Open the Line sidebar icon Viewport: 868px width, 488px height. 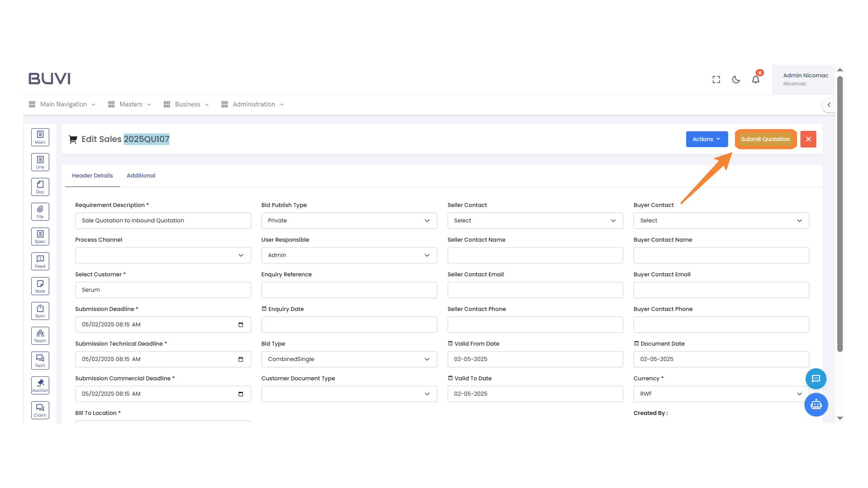tap(40, 162)
